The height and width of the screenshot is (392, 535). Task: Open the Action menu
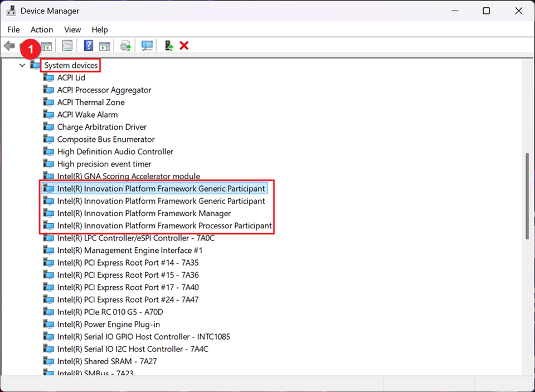(x=42, y=30)
